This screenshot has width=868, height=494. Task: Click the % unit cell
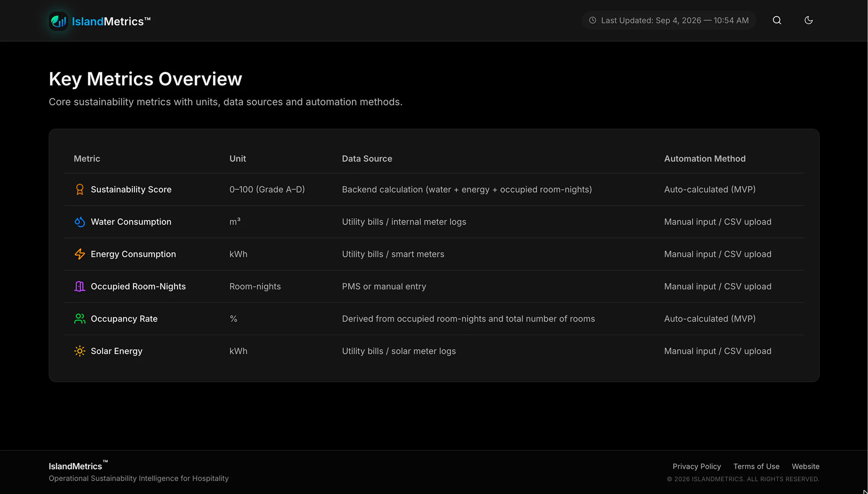233,319
